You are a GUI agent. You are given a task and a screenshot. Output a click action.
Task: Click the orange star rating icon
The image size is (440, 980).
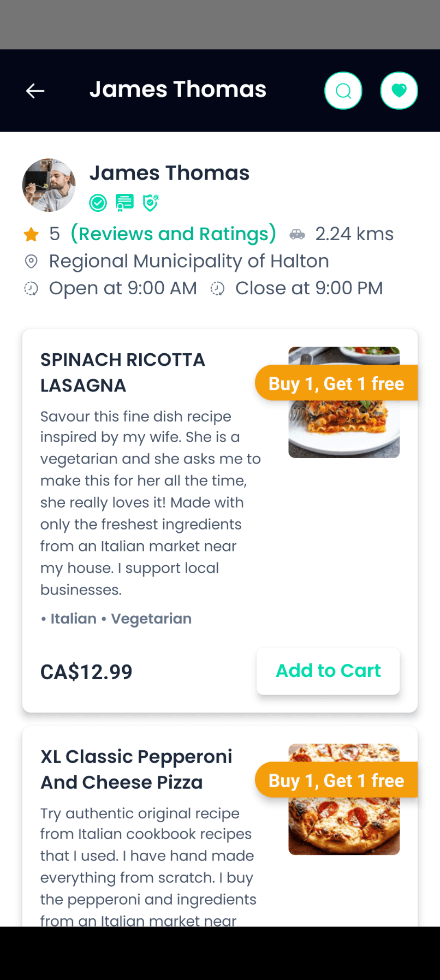(x=31, y=234)
